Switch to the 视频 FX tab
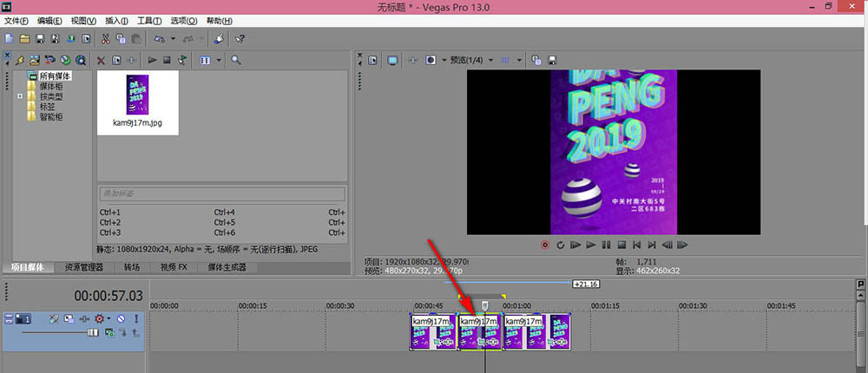 click(x=174, y=267)
